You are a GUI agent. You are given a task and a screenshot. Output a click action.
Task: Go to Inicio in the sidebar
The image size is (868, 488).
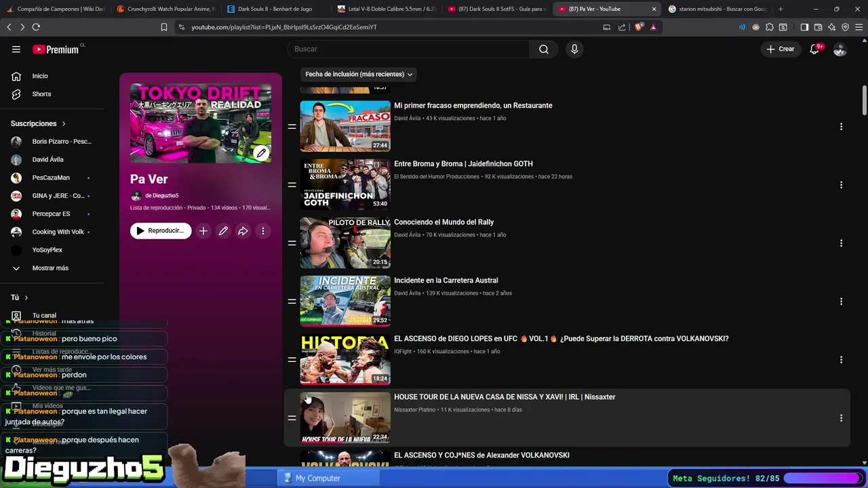[40, 76]
